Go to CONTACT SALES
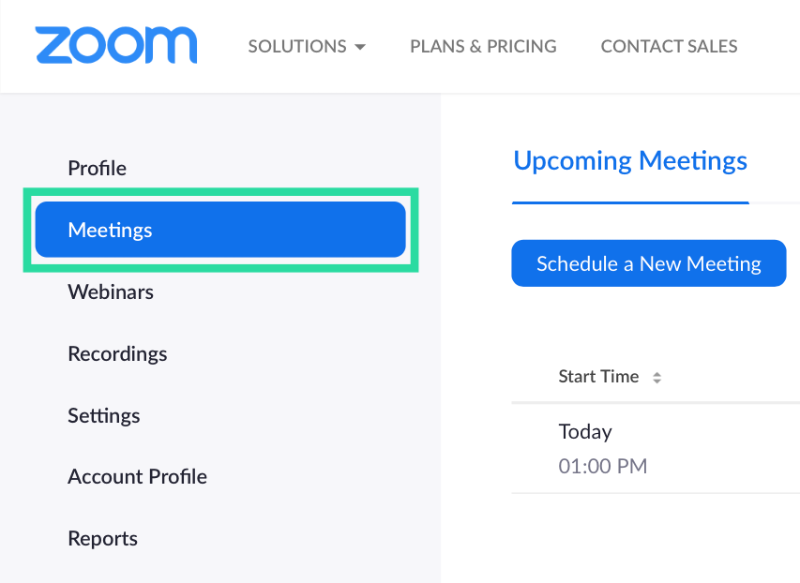Viewport: 800px width, 583px height. (669, 46)
